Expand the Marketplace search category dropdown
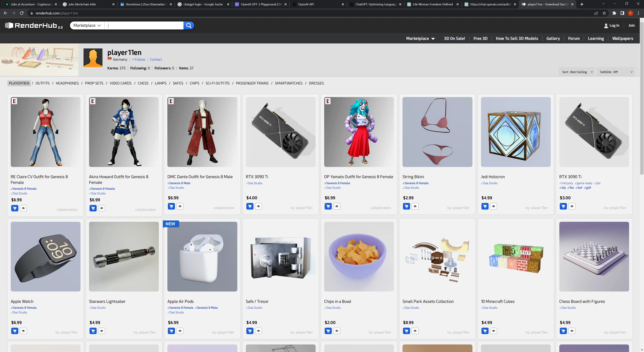 click(87, 25)
